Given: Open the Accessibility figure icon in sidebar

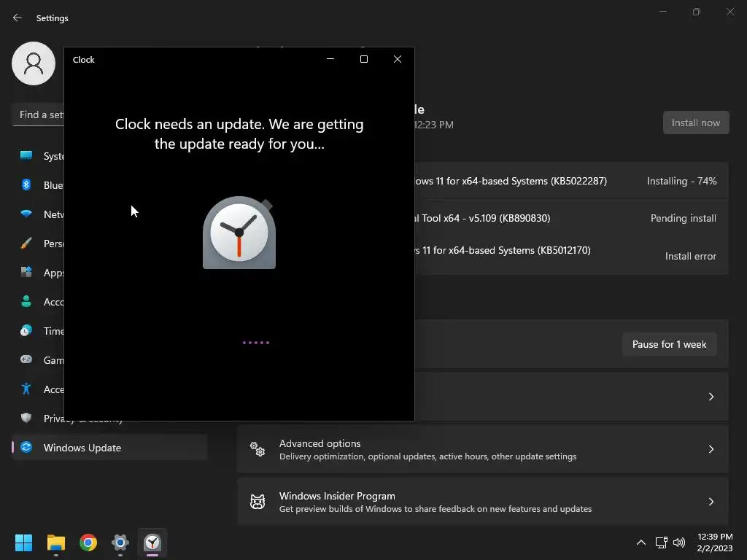Looking at the screenshot, I should coord(26,389).
